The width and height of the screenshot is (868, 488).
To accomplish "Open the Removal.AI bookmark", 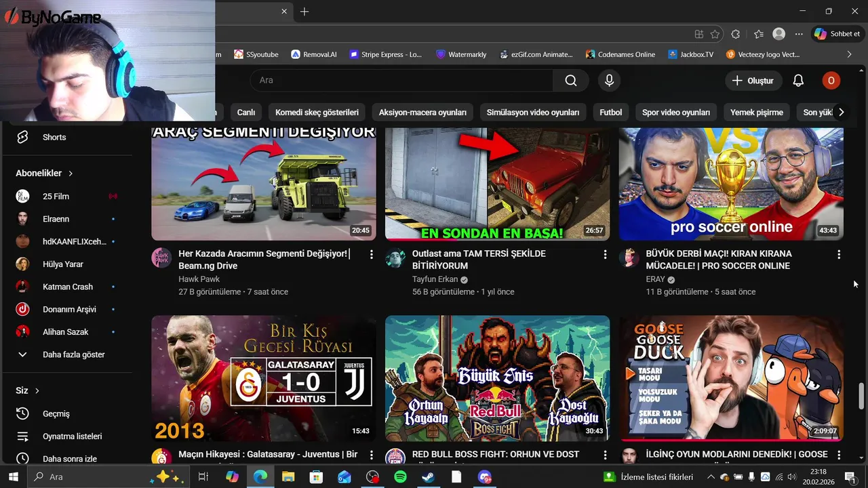I will click(x=313, y=54).
